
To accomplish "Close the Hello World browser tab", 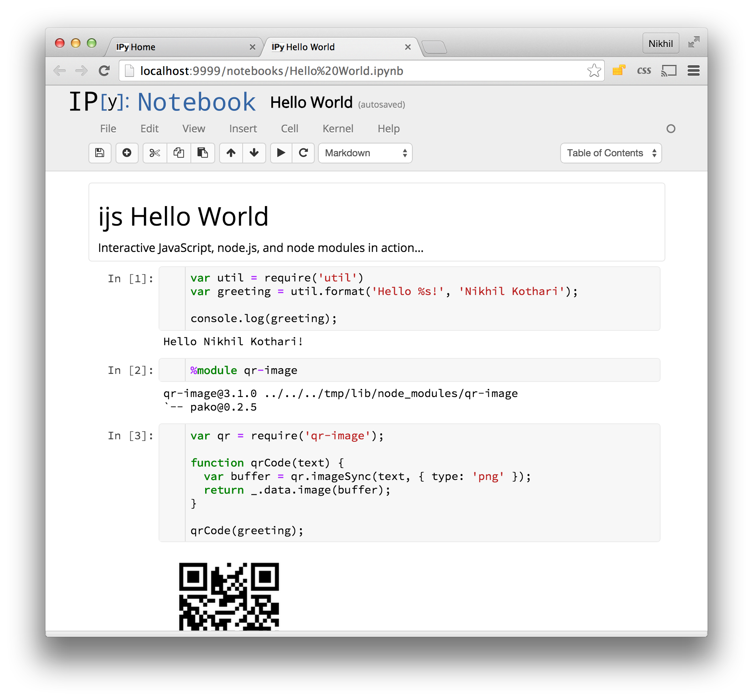I will (408, 47).
